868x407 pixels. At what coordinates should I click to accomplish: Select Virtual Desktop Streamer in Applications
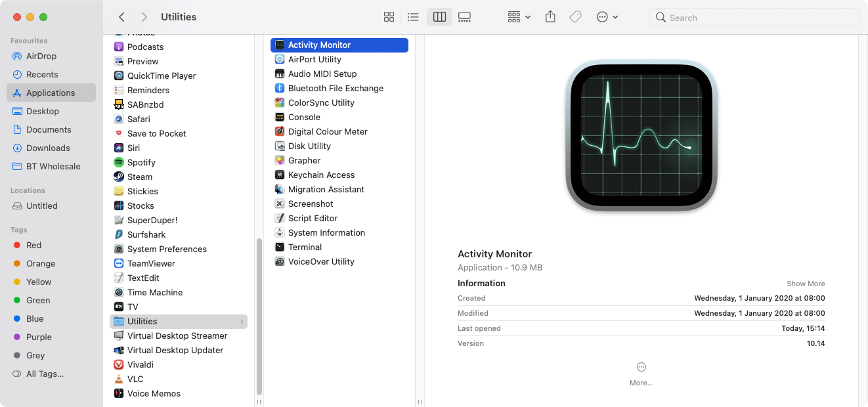pos(179,335)
